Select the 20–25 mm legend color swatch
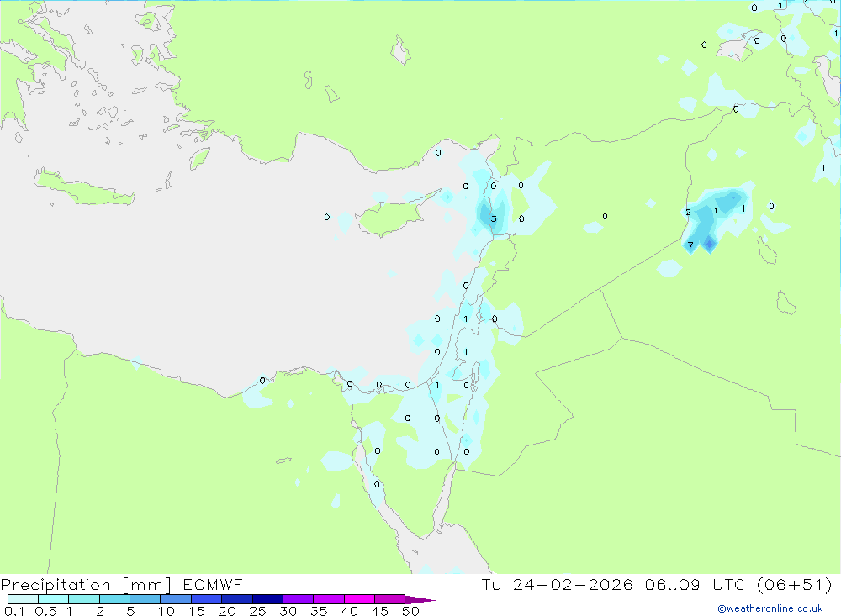841x616 pixels. point(236,599)
